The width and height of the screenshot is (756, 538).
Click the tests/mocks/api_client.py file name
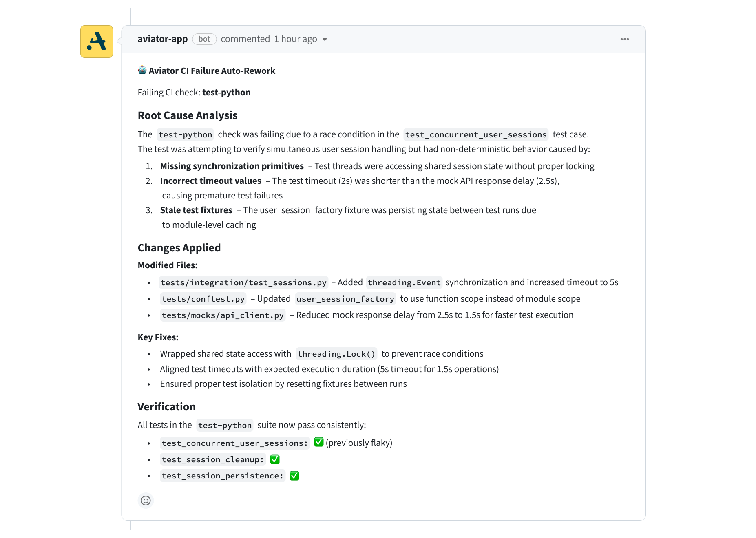pos(223,315)
